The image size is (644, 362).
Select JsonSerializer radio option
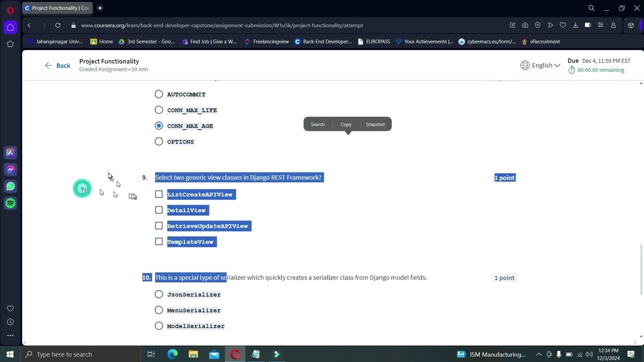click(x=159, y=294)
